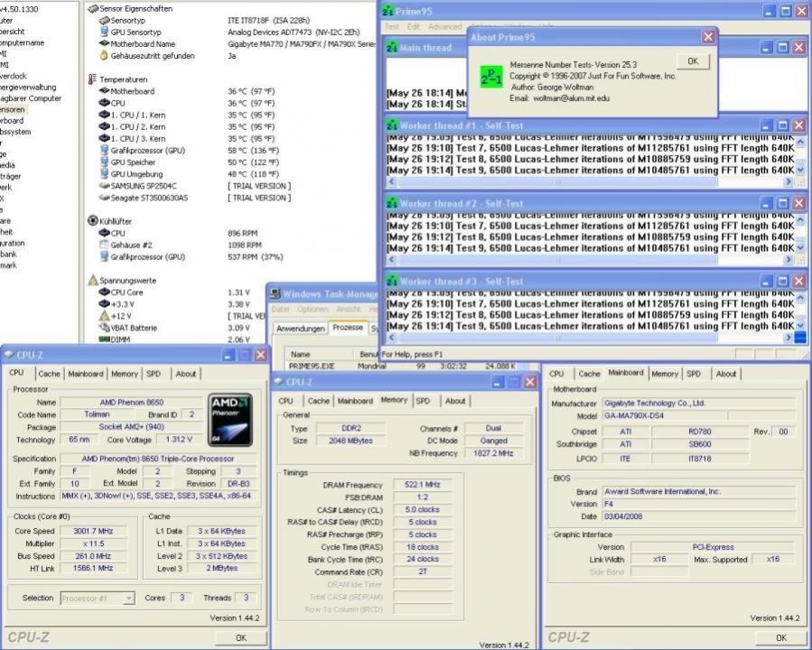Click the SAMSUNG SP2504C drive icon
Image resolution: width=812 pixels, height=650 pixels.
coord(104,186)
